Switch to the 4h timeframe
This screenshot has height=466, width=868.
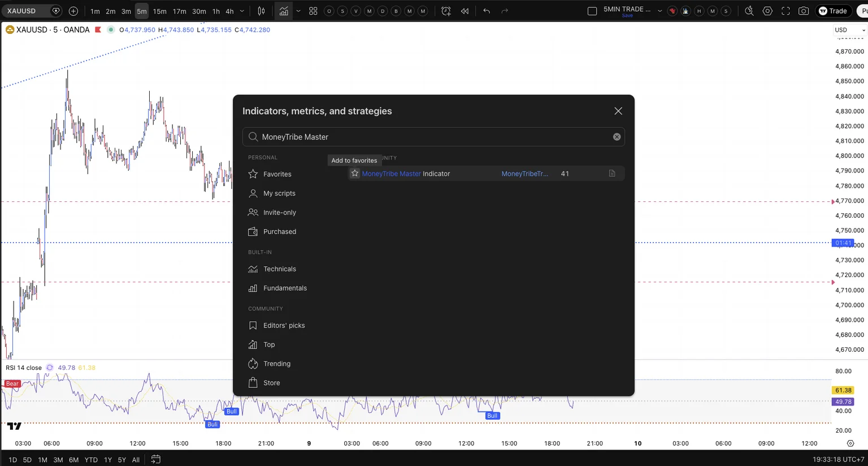tap(229, 11)
